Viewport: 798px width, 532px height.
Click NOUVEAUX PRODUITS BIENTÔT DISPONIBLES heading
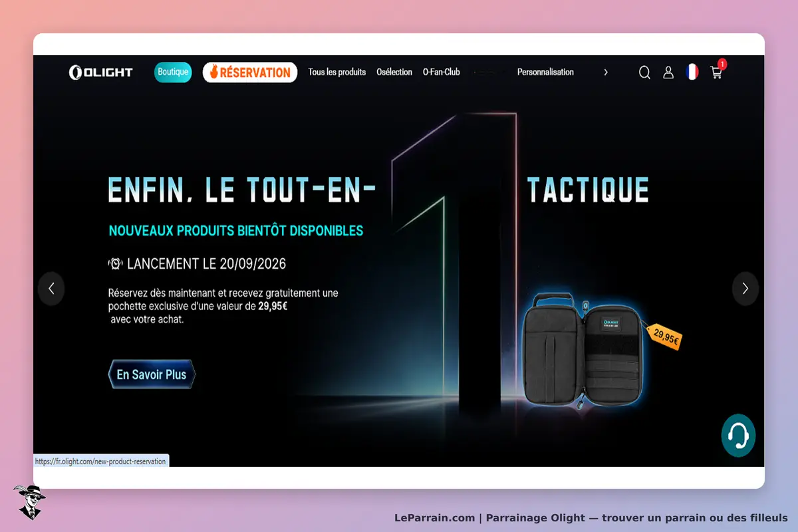[x=236, y=231]
